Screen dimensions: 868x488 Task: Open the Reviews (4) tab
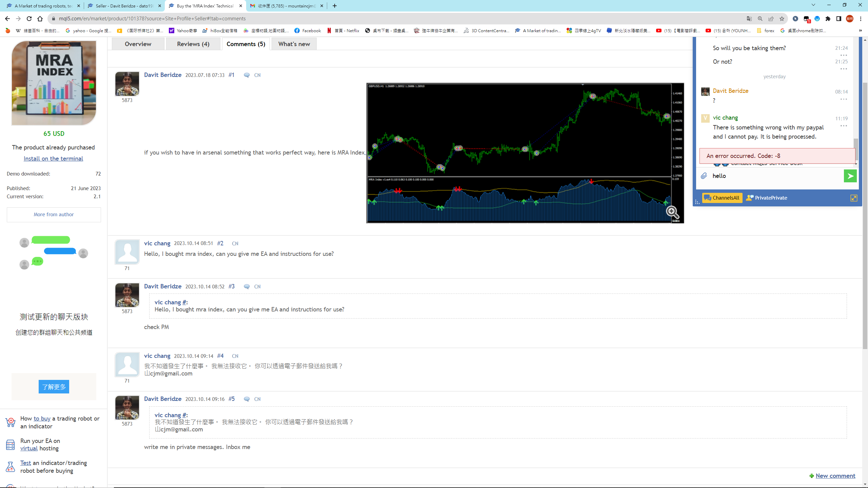pyautogui.click(x=193, y=44)
